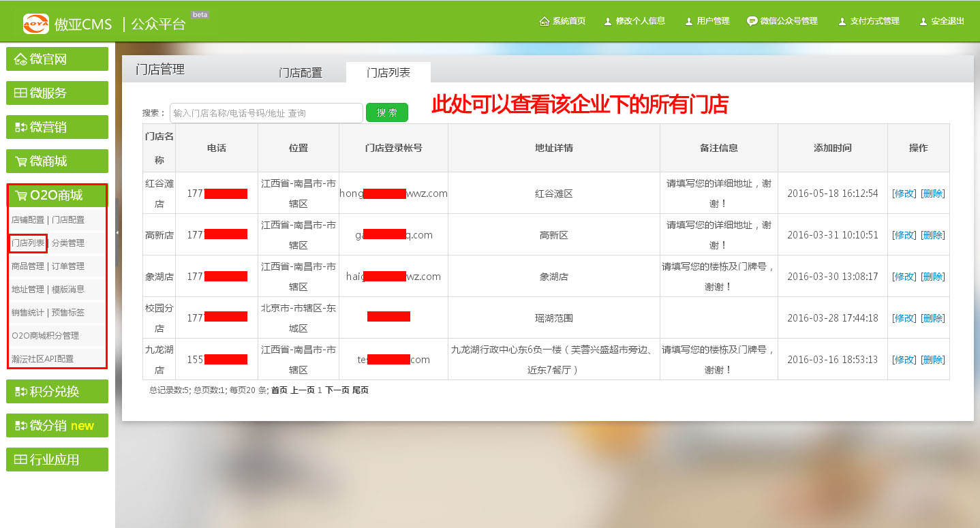This screenshot has height=528, width=980.
Task: Click the person icon beside 修改个人信息
Action: pyautogui.click(x=607, y=21)
